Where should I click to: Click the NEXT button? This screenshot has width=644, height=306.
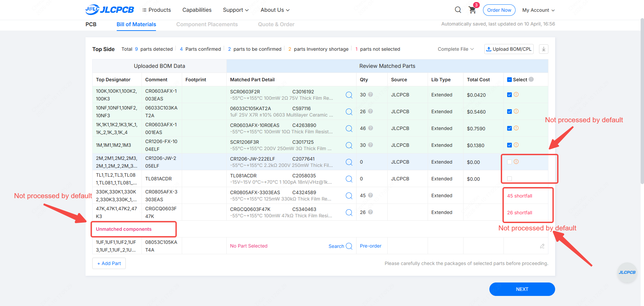(522, 289)
